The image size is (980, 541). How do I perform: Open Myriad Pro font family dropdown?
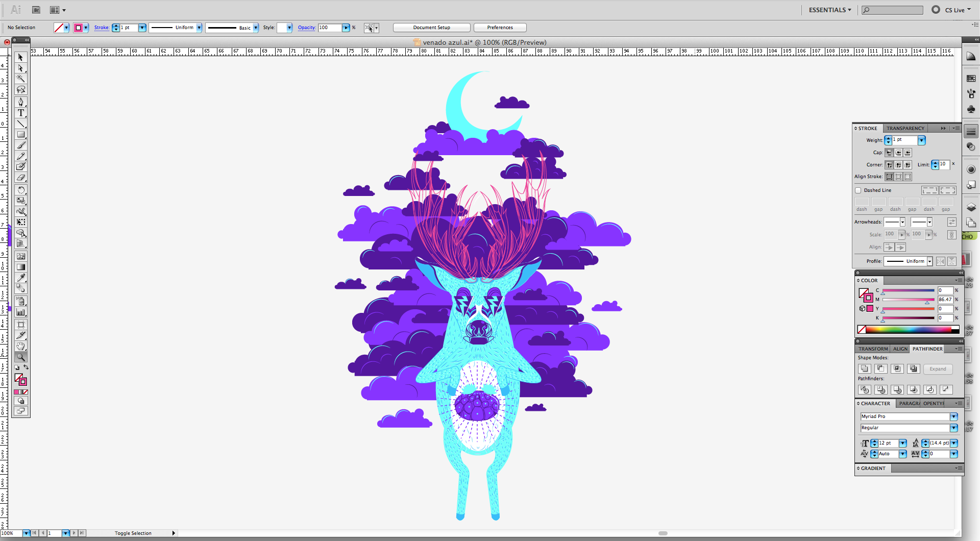[953, 417]
